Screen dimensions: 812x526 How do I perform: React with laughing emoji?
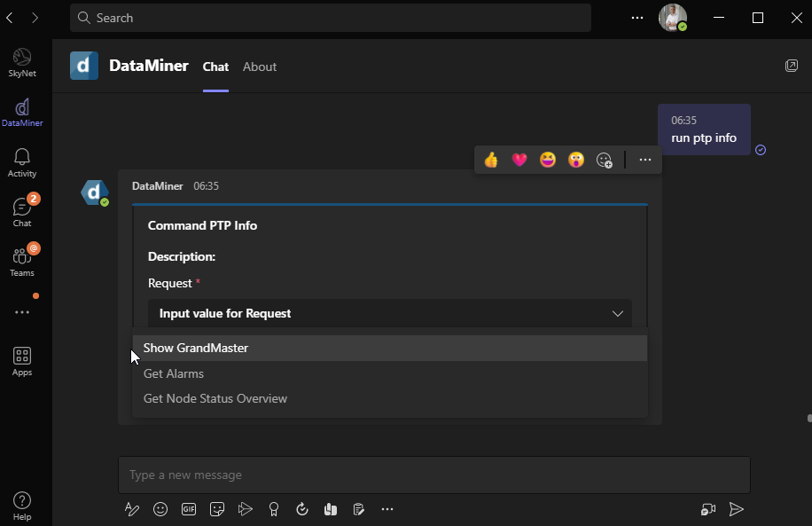[548, 160]
